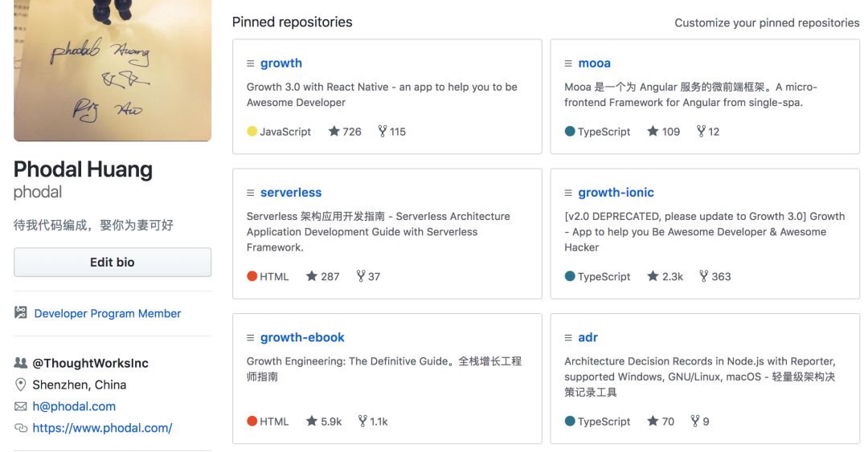Click the Developer Program Member badge icon

pyautogui.click(x=21, y=313)
